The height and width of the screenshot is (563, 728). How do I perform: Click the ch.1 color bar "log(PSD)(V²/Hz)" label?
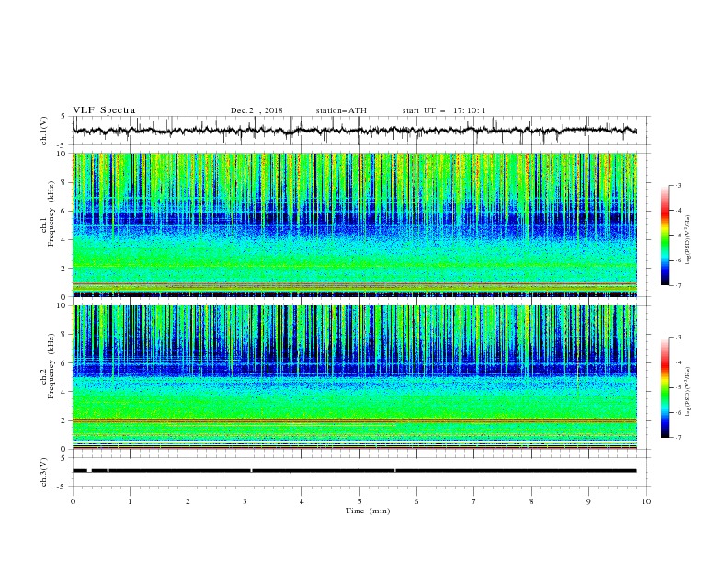(688, 240)
